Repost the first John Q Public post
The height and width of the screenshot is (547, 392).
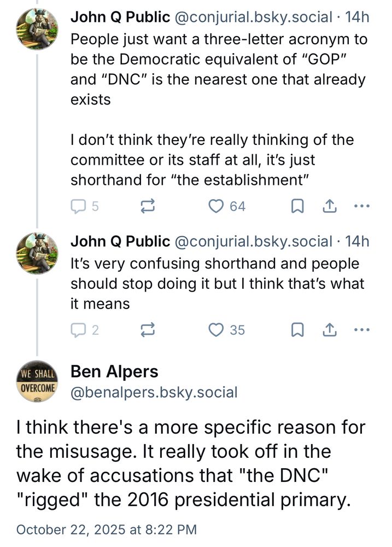click(x=148, y=206)
